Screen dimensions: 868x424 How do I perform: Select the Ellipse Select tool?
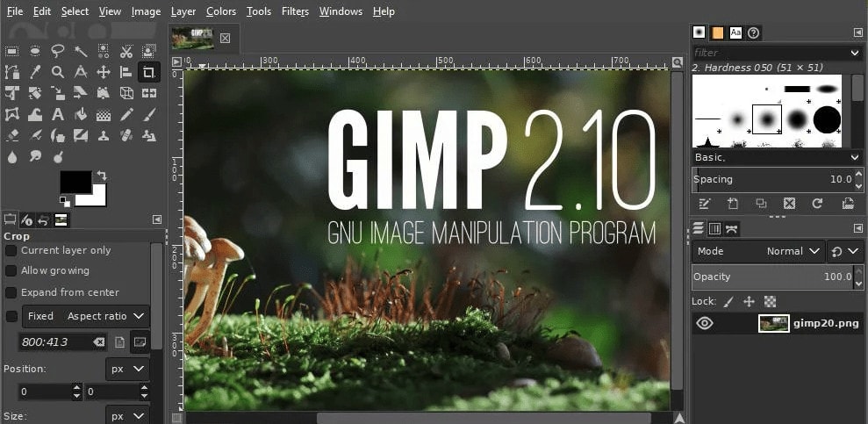coord(35,52)
